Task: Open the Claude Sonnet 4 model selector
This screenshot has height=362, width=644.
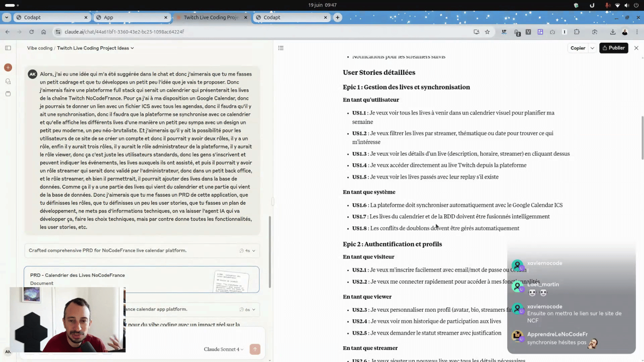Action: pyautogui.click(x=223, y=349)
